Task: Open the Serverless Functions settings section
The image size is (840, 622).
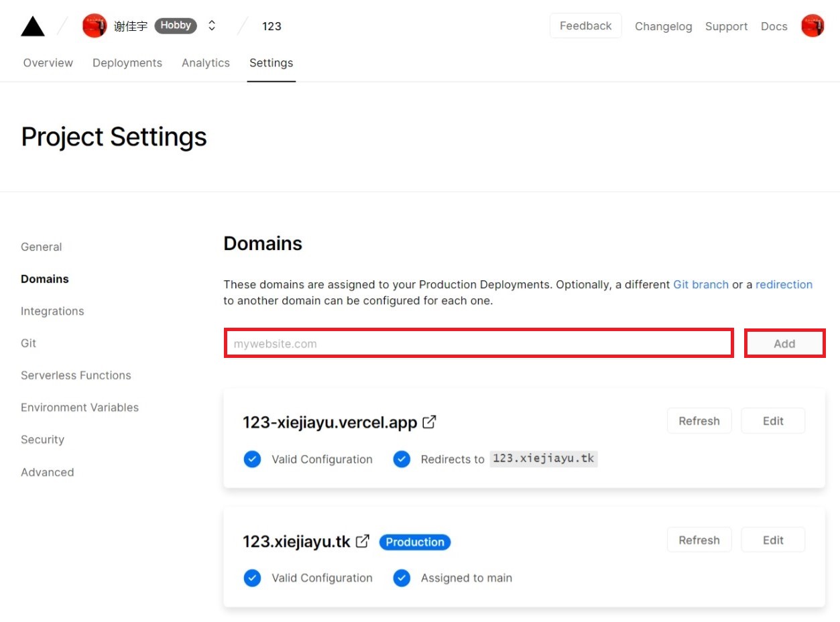Action: pos(76,375)
